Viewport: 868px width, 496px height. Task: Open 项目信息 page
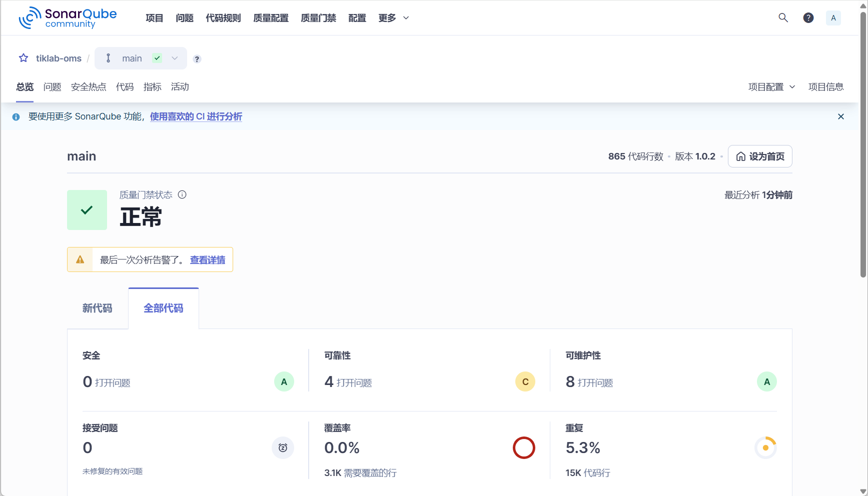point(826,87)
